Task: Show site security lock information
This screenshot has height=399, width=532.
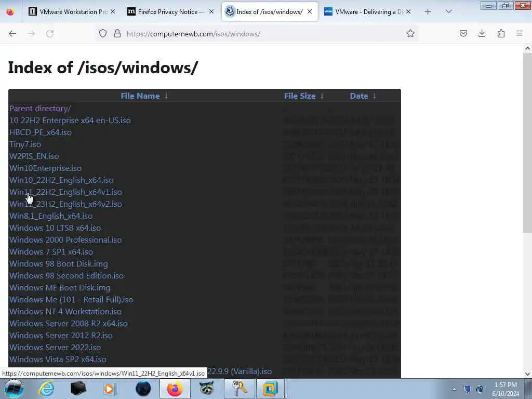Action: click(x=117, y=33)
